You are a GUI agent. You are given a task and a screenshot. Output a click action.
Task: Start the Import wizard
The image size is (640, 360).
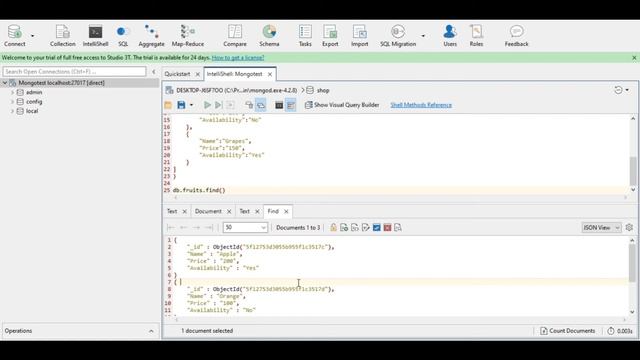click(359, 36)
